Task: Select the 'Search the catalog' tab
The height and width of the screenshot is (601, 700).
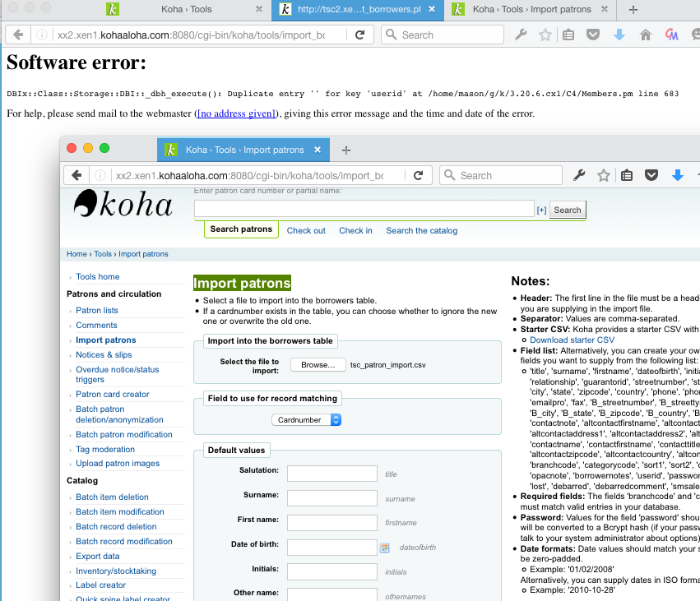Action: pos(421,231)
